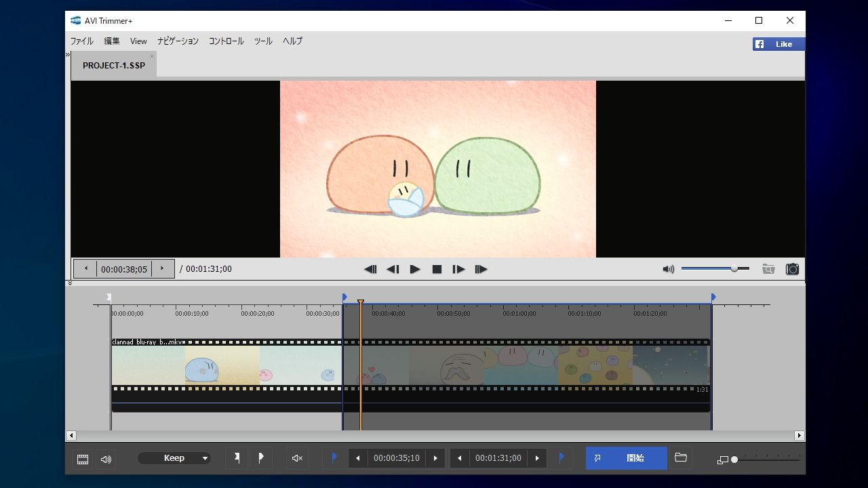Click the white start marker on timeline

click(x=109, y=297)
